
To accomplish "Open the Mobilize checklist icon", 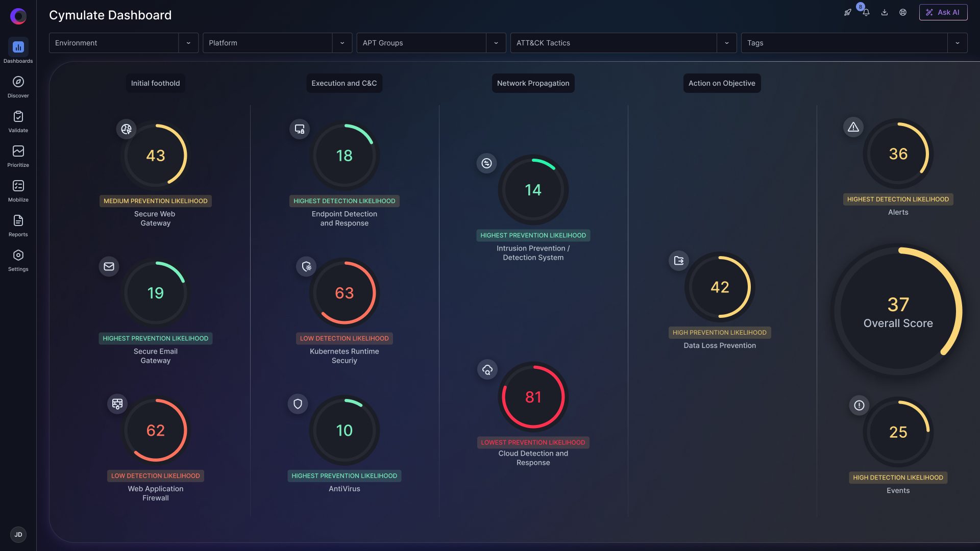I will [18, 186].
